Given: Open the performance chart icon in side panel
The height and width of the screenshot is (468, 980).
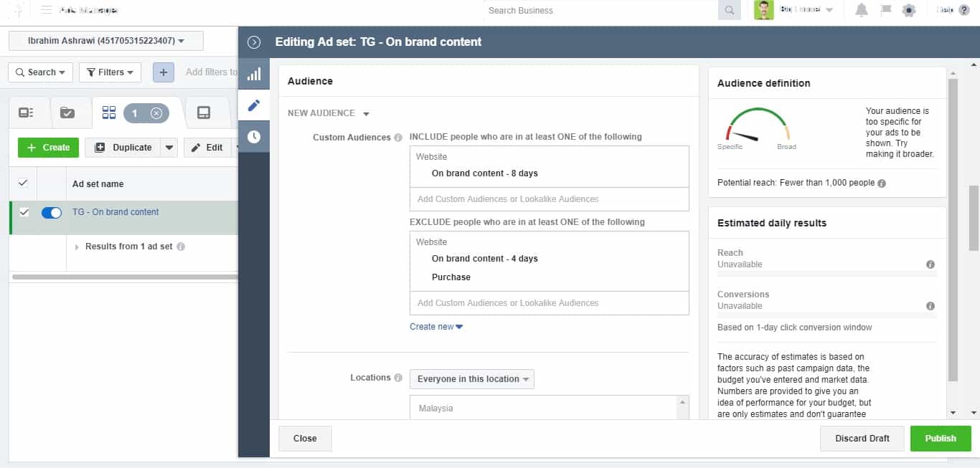Looking at the screenshot, I should pyautogui.click(x=254, y=74).
